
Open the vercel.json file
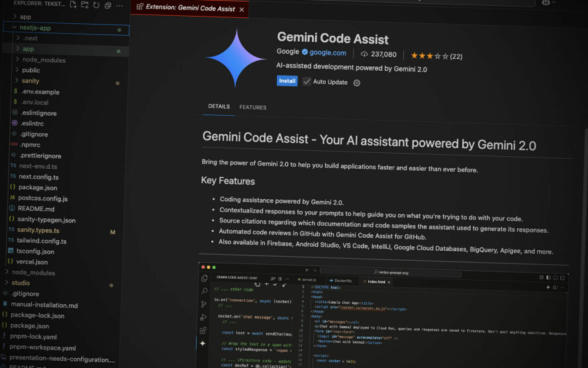(32, 262)
